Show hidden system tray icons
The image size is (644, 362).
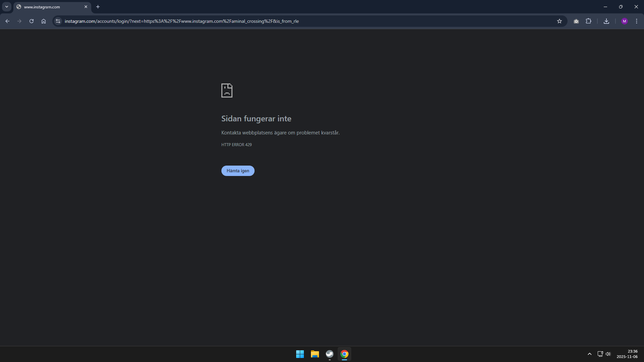tap(590, 354)
